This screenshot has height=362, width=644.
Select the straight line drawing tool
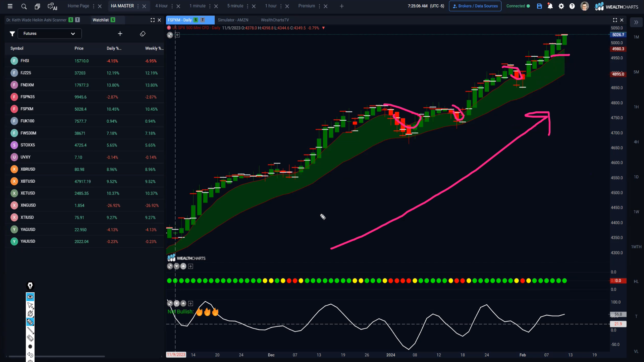click(x=30, y=330)
